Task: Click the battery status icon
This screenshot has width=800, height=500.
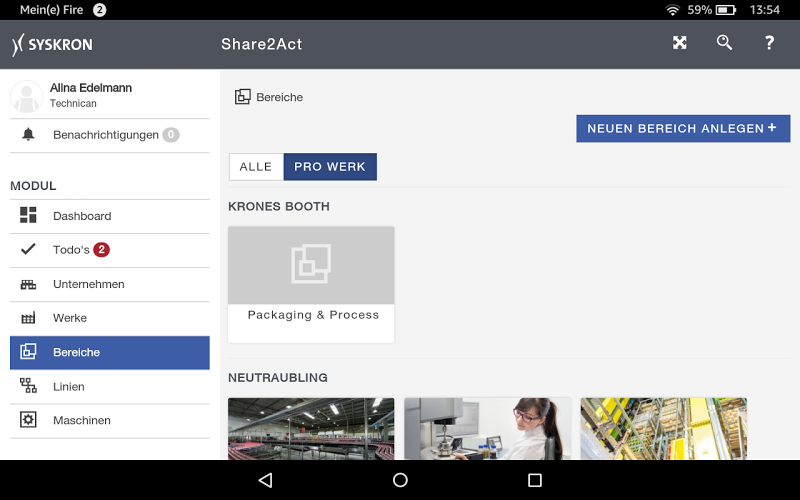Action: coord(726,10)
